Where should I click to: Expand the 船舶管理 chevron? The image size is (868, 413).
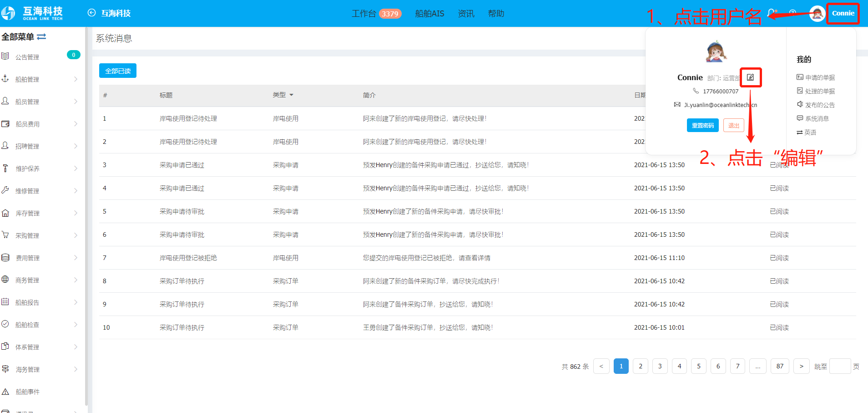76,79
